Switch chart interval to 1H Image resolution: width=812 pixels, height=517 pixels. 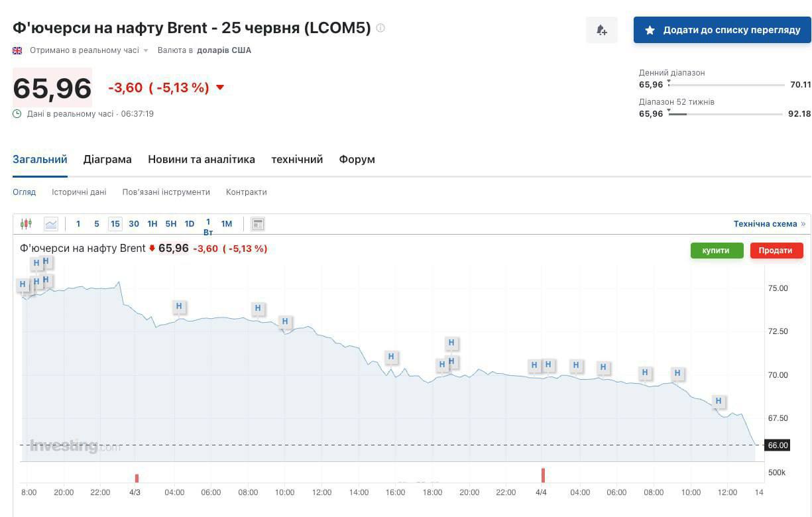click(x=152, y=224)
